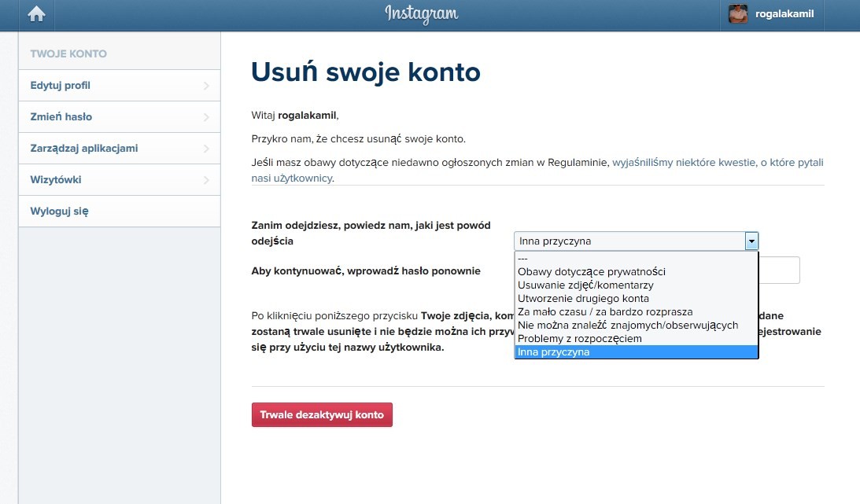The image size is (860, 504).
Task: Select the blank '---' option
Action: [x=637, y=259]
